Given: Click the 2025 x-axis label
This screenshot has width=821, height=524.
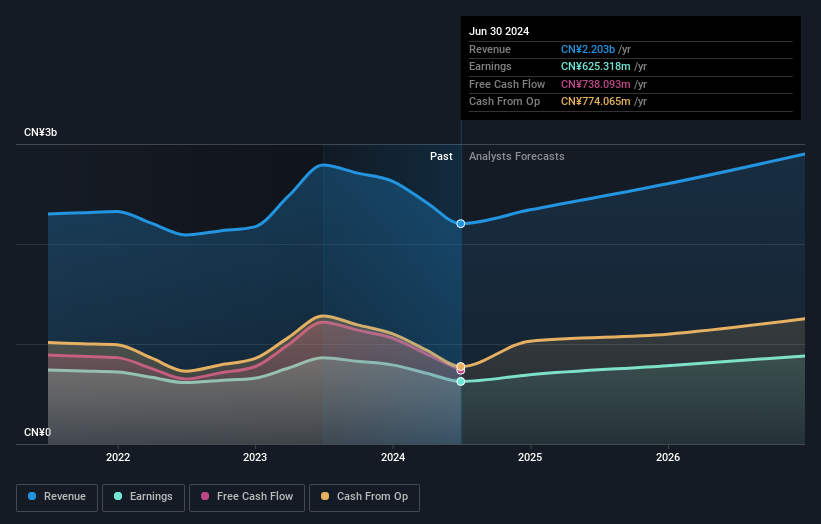Looking at the screenshot, I should [530, 457].
